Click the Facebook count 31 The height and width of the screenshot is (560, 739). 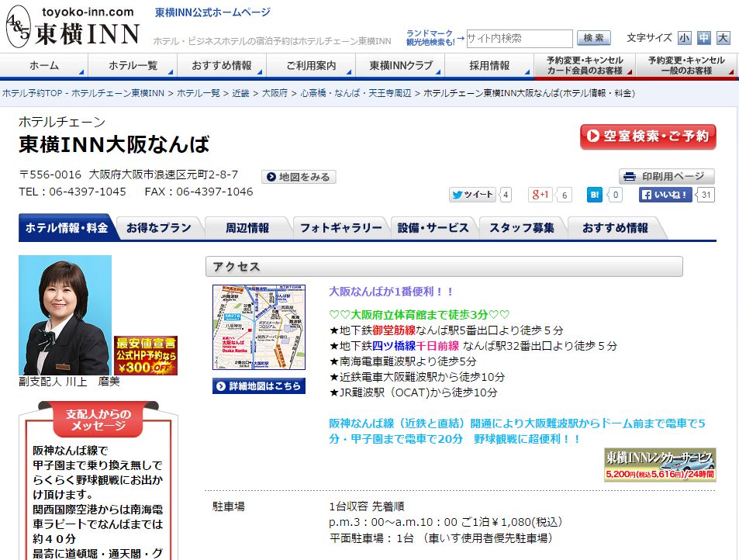point(706,195)
